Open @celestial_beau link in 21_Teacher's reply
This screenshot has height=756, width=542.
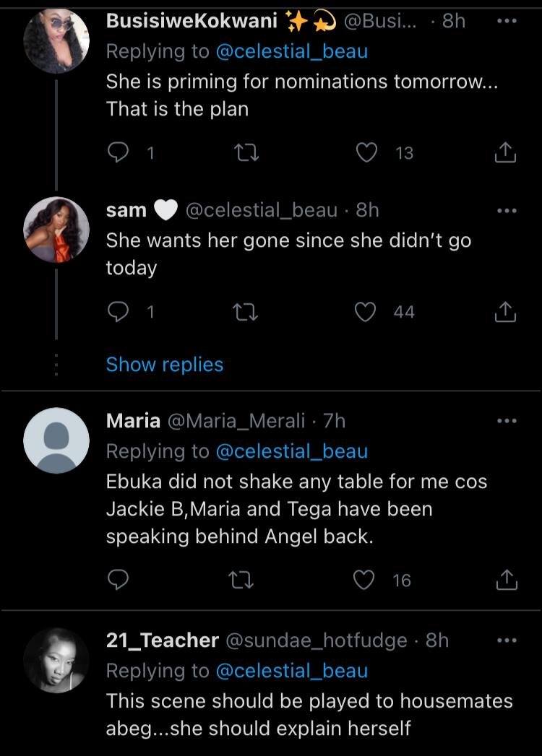coord(291,671)
